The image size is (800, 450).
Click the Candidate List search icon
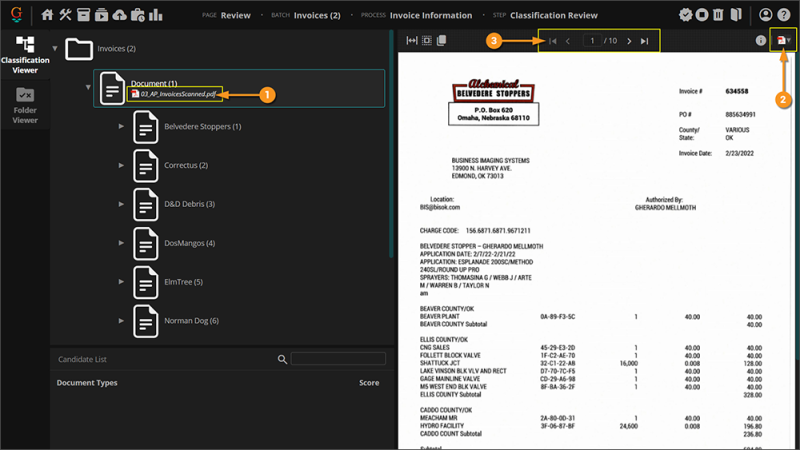(x=282, y=359)
